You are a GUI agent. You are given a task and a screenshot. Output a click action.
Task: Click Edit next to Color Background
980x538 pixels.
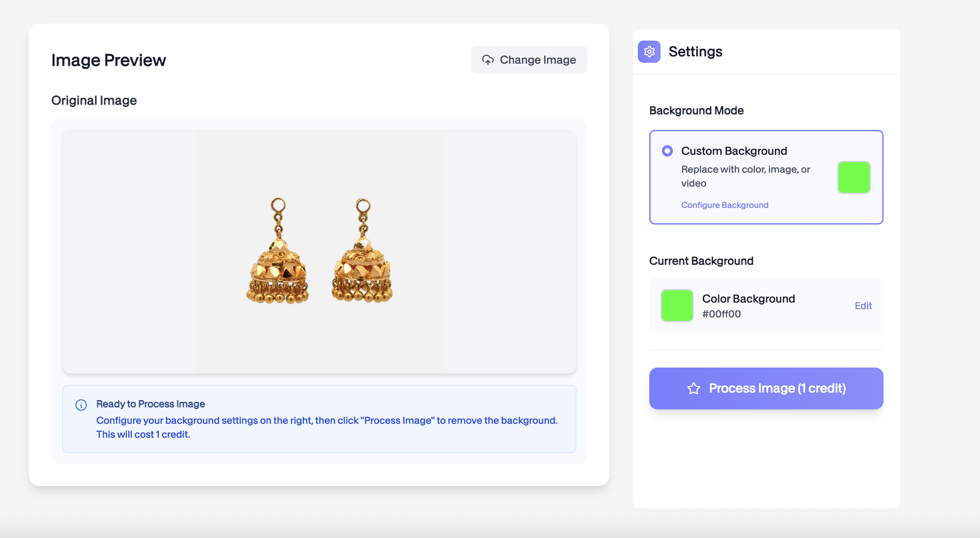pyautogui.click(x=863, y=306)
